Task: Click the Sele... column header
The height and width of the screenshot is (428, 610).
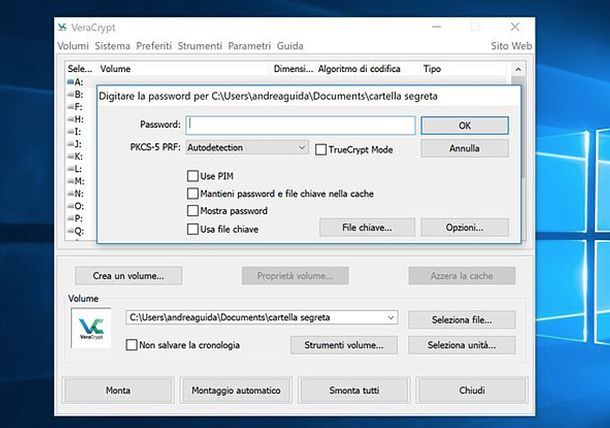Action: coord(81,69)
